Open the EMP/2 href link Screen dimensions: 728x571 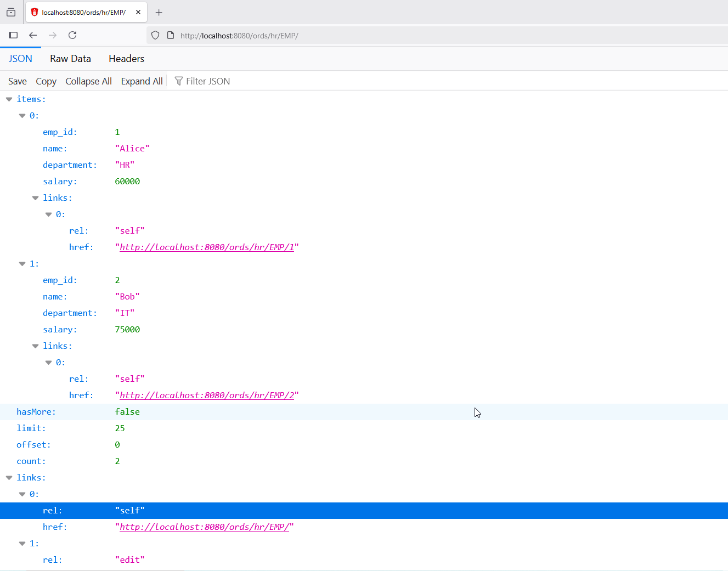[x=207, y=395]
